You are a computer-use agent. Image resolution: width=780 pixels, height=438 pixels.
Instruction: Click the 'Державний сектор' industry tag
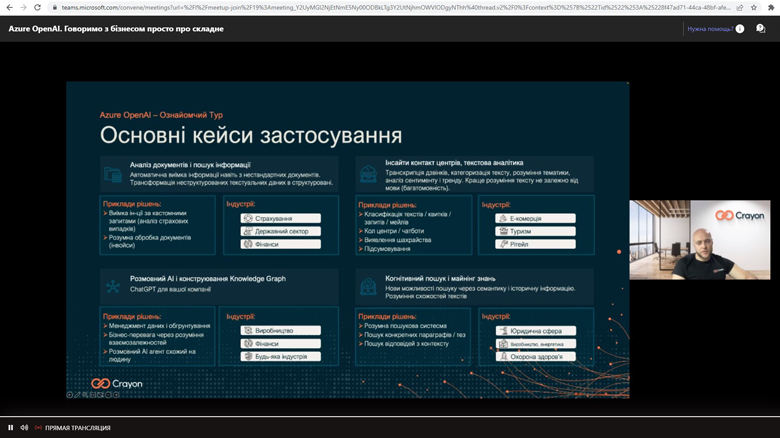(x=281, y=231)
